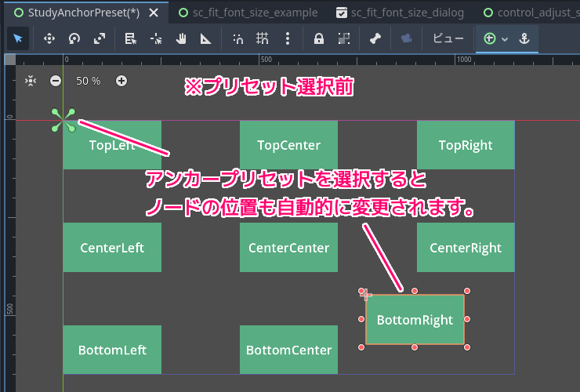Toggle smart snap
This screenshot has width=580, height=392.
(x=237, y=38)
